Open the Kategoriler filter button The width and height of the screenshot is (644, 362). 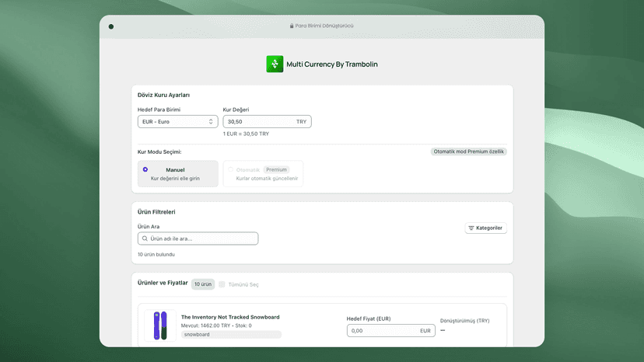pos(486,228)
